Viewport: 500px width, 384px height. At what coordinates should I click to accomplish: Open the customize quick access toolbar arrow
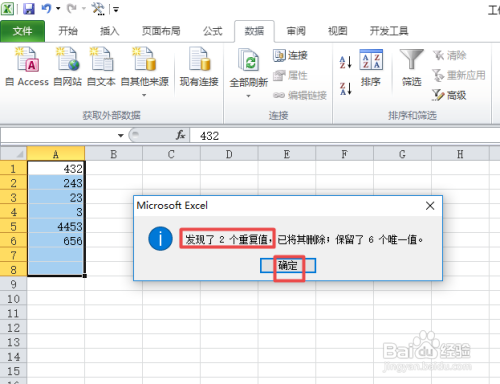pyautogui.click(x=116, y=10)
